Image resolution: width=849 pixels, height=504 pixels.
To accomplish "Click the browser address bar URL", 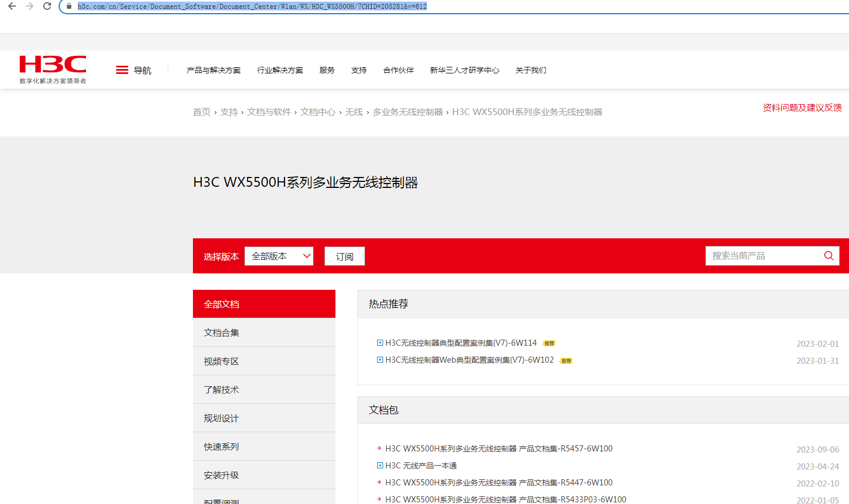I will (252, 7).
